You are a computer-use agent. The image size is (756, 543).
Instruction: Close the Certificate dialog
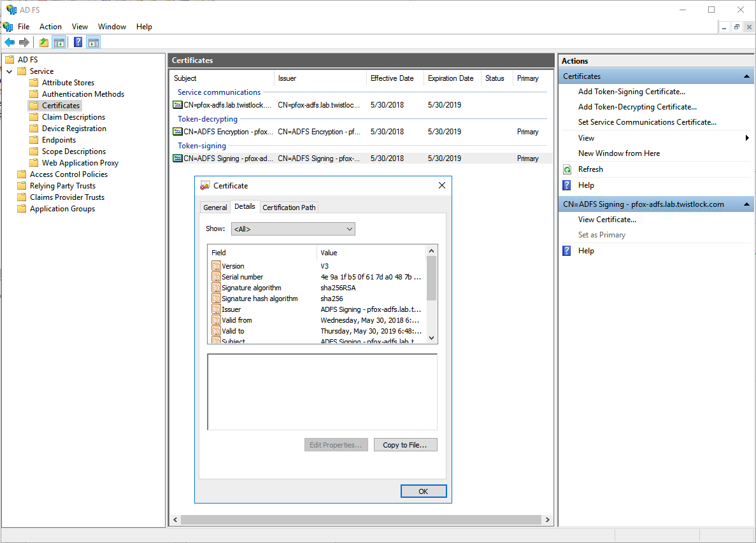point(441,185)
